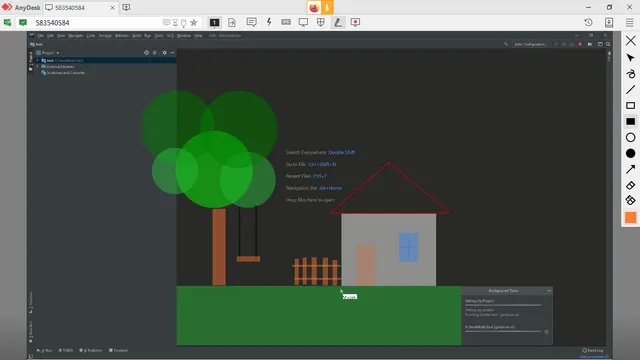The height and width of the screenshot is (360, 640).
Task: Click the session recording icon in AnyDesk toolbar
Action: click(x=355, y=22)
